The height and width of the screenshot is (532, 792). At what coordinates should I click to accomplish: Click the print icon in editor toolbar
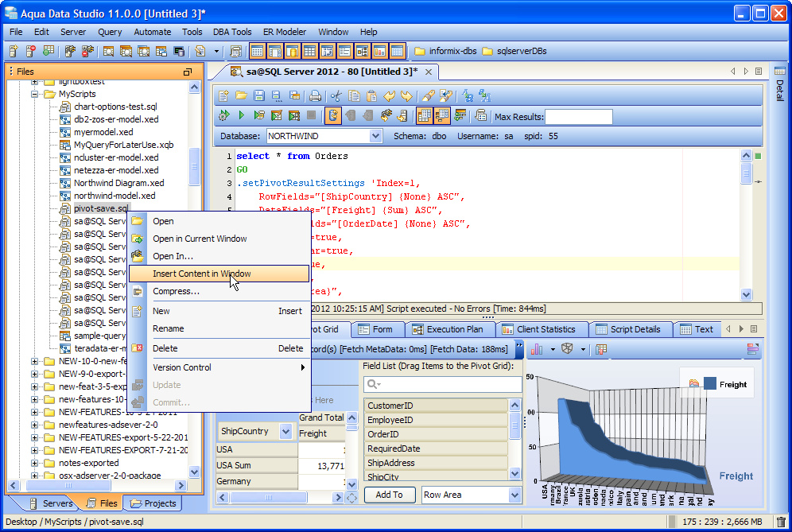[315, 95]
